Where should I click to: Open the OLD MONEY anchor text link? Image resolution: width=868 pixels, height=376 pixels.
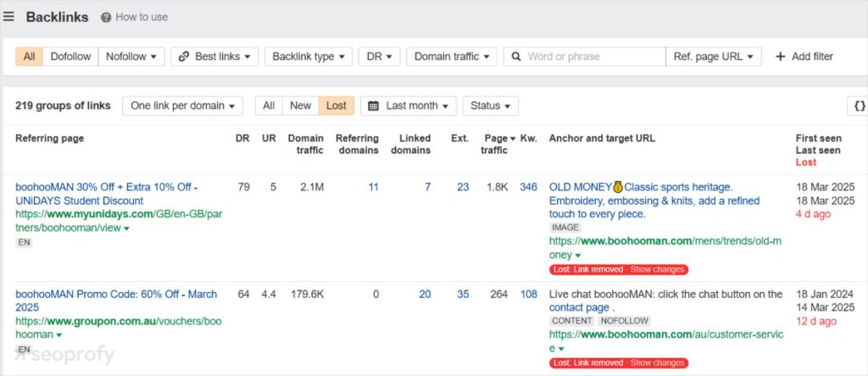pos(654,201)
